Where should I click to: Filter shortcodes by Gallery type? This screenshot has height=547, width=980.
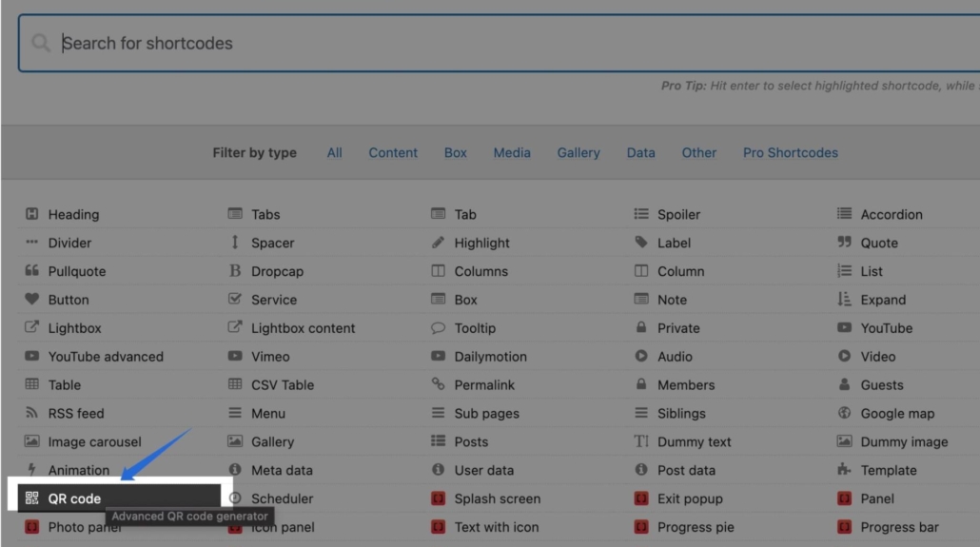pos(578,152)
